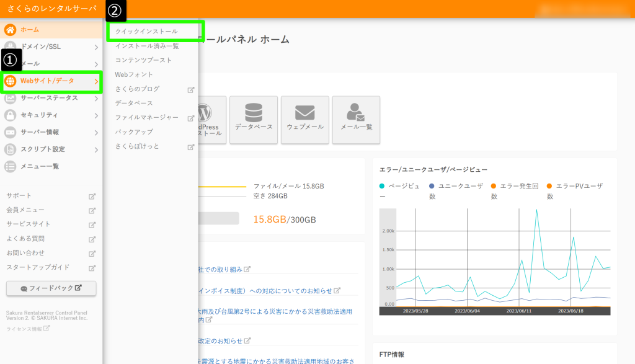
Task: Click the フィードバック button
Action: tap(51, 288)
